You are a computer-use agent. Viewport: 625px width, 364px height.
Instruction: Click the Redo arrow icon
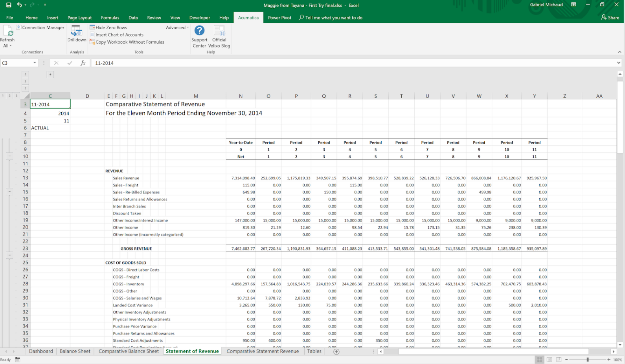[33, 5]
